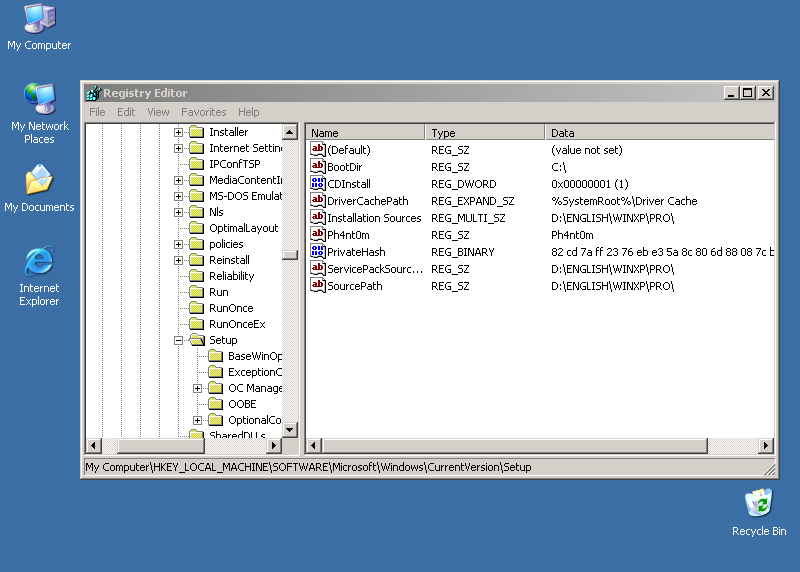800x572 pixels.
Task: Select the Installation Sources value icon
Action: click(x=318, y=217)
